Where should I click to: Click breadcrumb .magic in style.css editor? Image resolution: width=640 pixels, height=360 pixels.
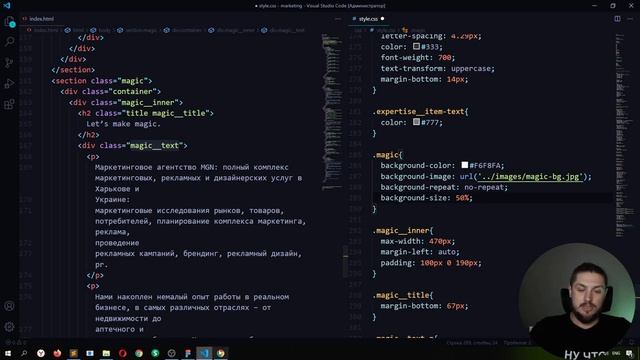[414, 30]
